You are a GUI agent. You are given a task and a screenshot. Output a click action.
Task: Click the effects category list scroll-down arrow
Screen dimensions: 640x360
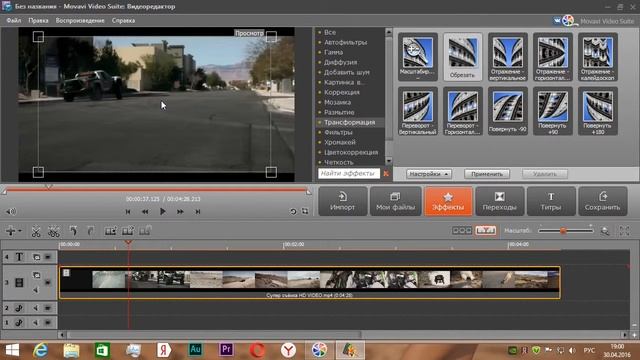389,161
